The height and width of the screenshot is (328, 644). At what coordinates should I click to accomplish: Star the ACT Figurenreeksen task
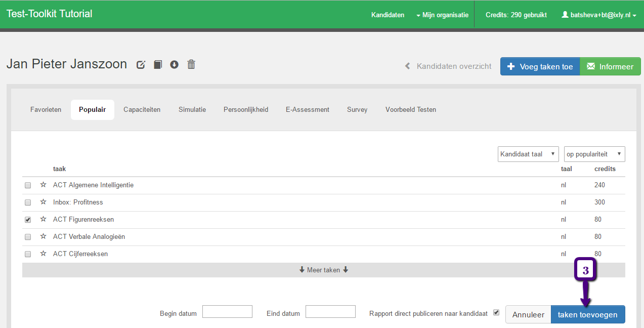pyautogui.click(x=43, y=219)
